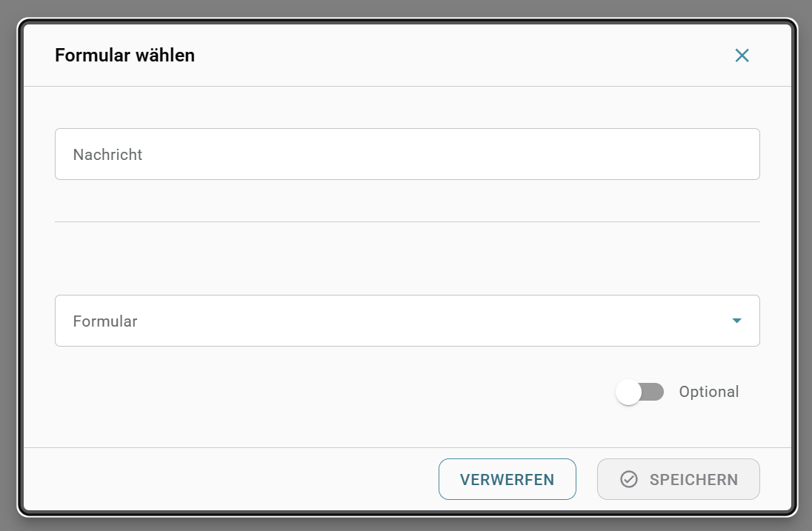Screen dimensions: 812x531
Task: Click the checkmark circle icon in Speichern
Action: pos(629,479)
